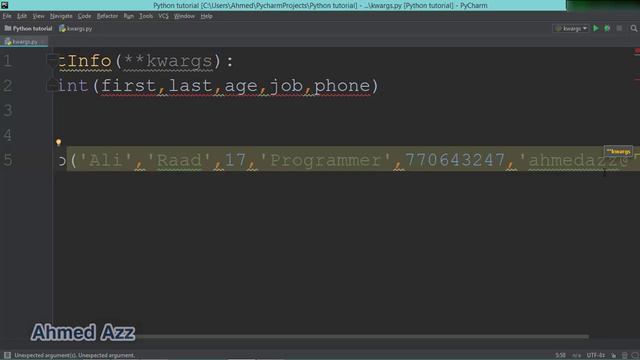640x360 pixels.
Task: Click the gray stop button in toolbar
Action: click(x=619, y=29)
